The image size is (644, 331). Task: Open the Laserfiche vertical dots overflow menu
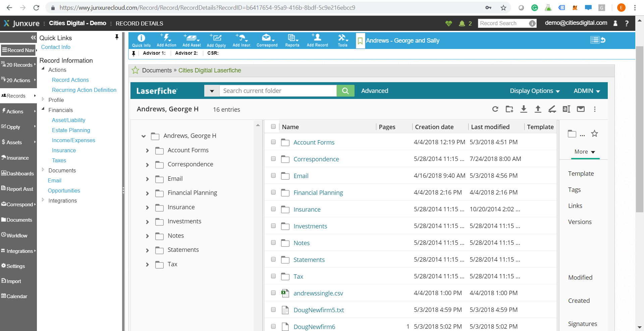point(595,109)
